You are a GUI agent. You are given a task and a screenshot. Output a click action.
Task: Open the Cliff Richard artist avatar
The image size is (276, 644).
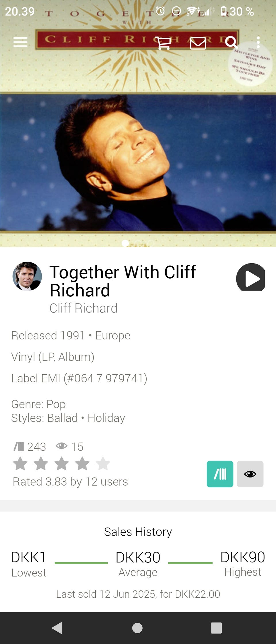[x=27, y=276]
